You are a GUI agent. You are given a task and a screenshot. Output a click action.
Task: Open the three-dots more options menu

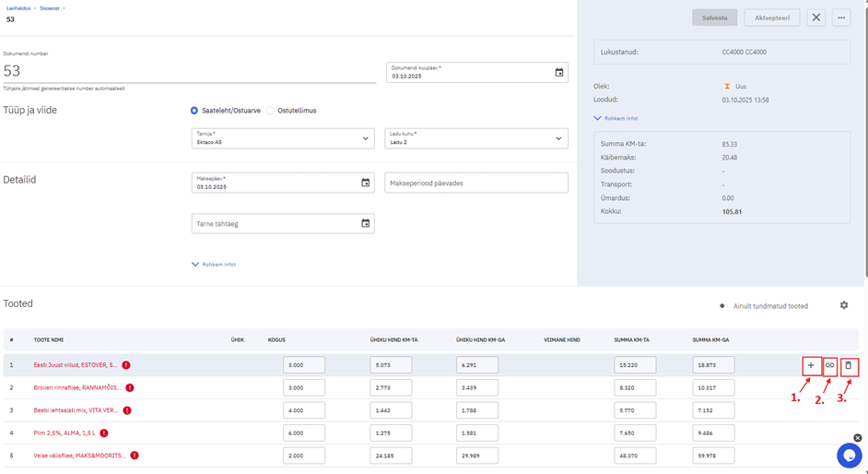coord(840,18)
